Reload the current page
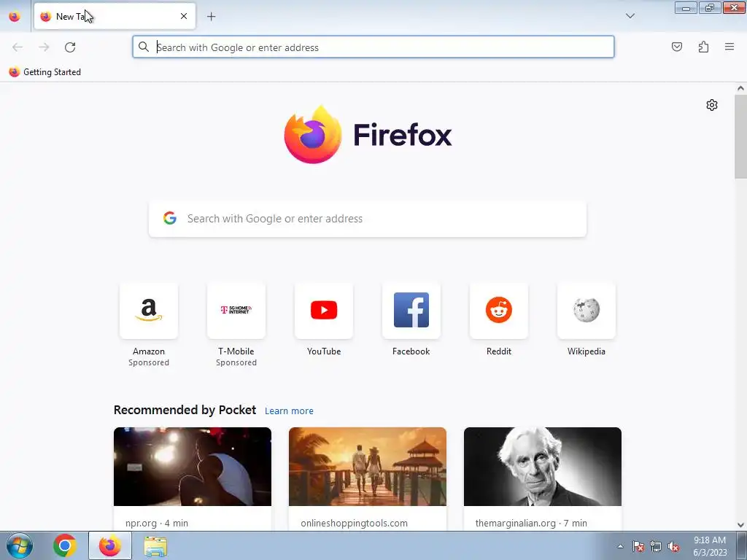The height and width of the screenshot is (560, 747). (x=70, y=47)
